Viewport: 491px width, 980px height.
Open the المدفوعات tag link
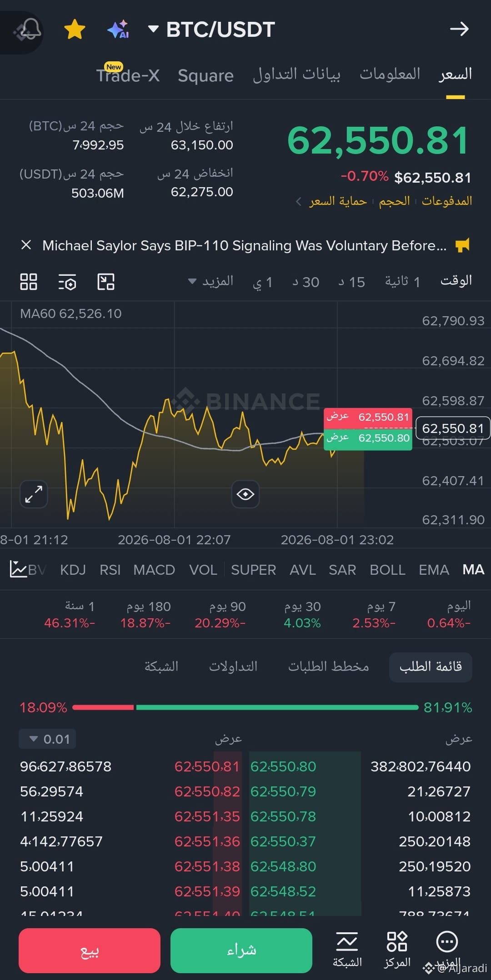click(446, 201)
